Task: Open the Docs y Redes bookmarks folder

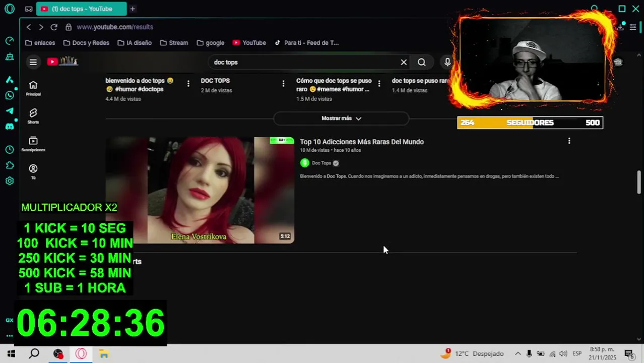Action: 86,43
